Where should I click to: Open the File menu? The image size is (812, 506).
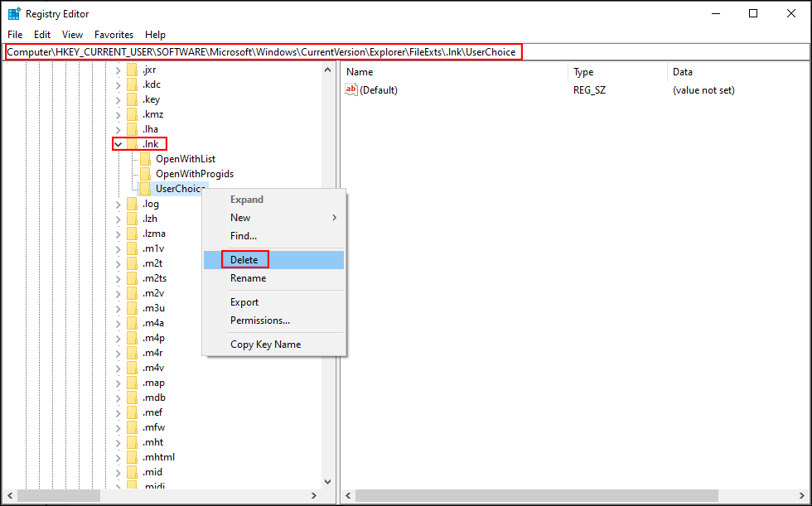pos(15,35)
